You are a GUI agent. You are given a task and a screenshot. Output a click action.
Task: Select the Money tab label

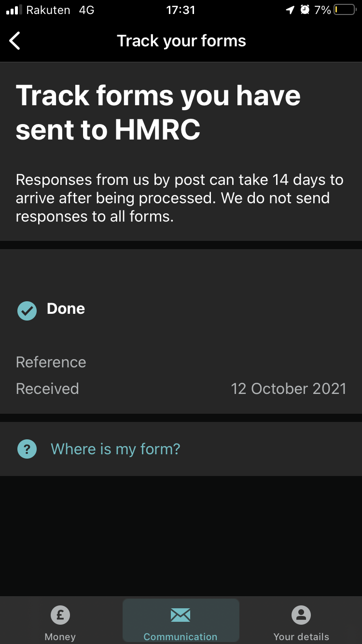[x=60, y=637]
